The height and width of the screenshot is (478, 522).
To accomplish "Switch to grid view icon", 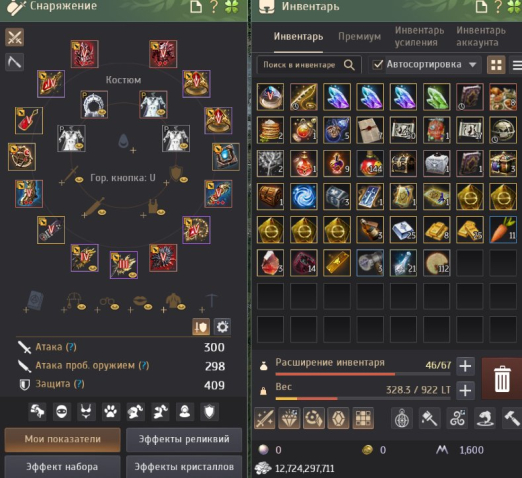I will (x=496, y=65).
